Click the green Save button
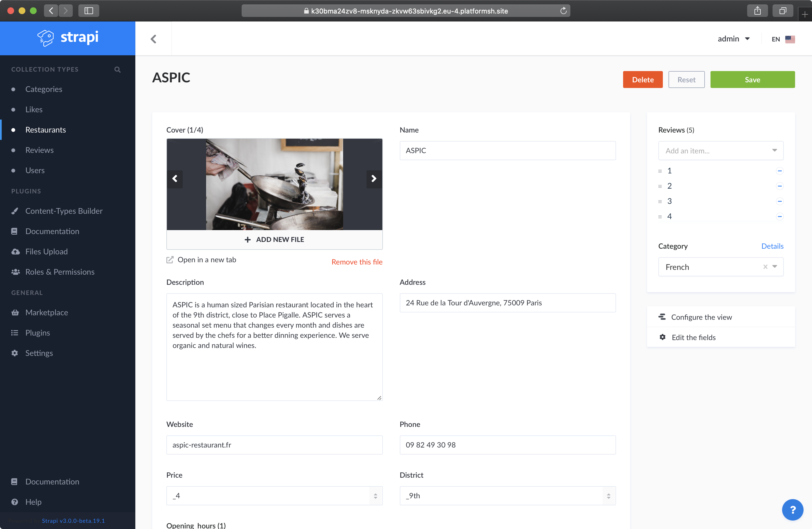This screenshot has height=529, width=812. tap(752, 80)
